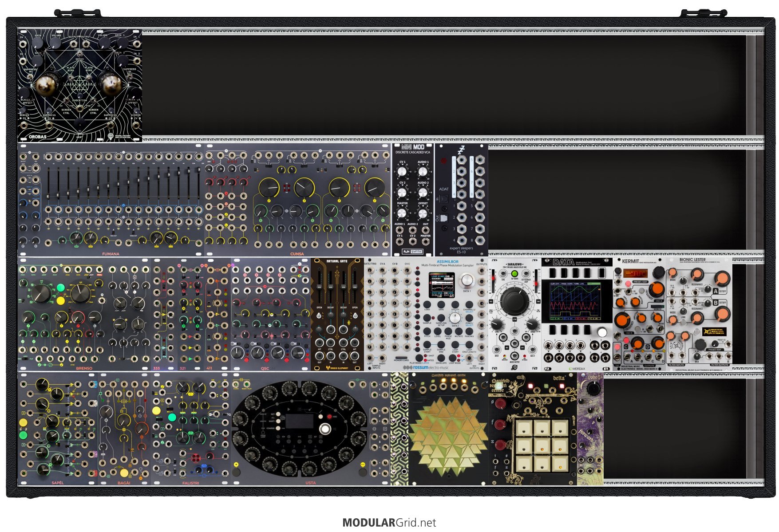779x532 pixels.
Task: Click the ES-10 ADAT In optical port
Action: point(444,199)
